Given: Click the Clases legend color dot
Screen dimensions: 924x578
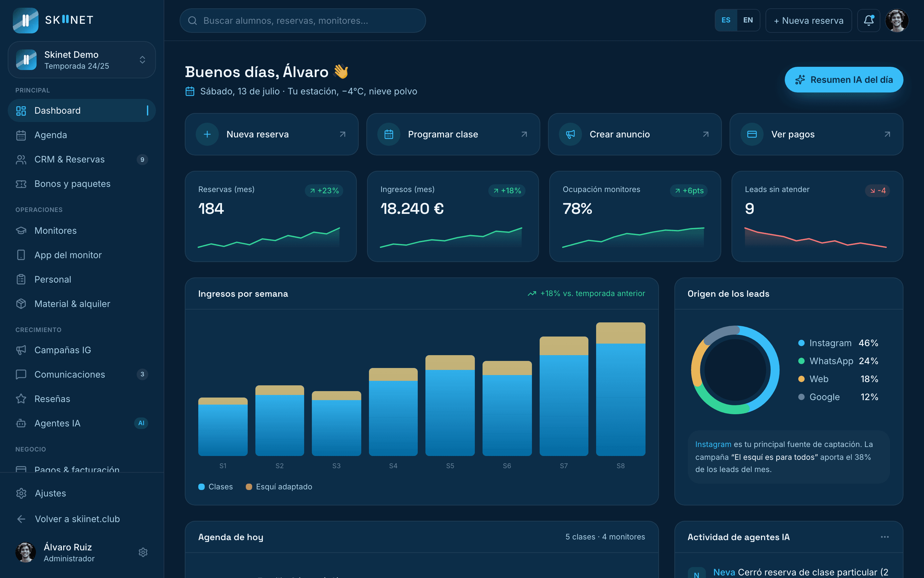Looking at the screenshot, I should click(x=201, y=486).
